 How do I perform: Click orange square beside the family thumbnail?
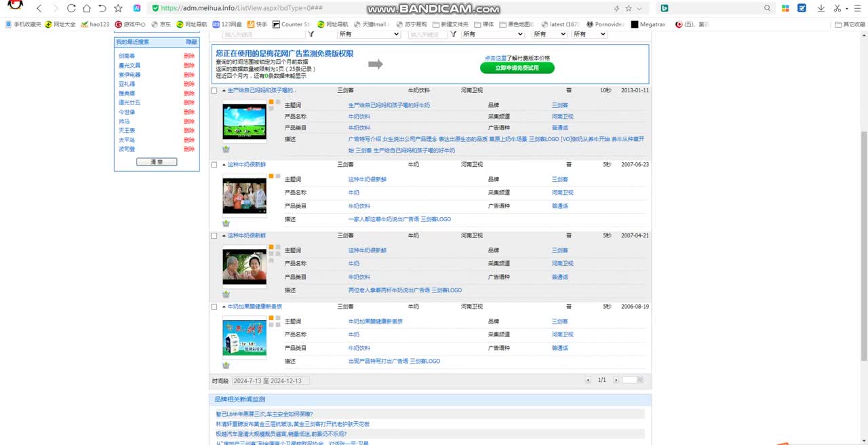(271, 176)
